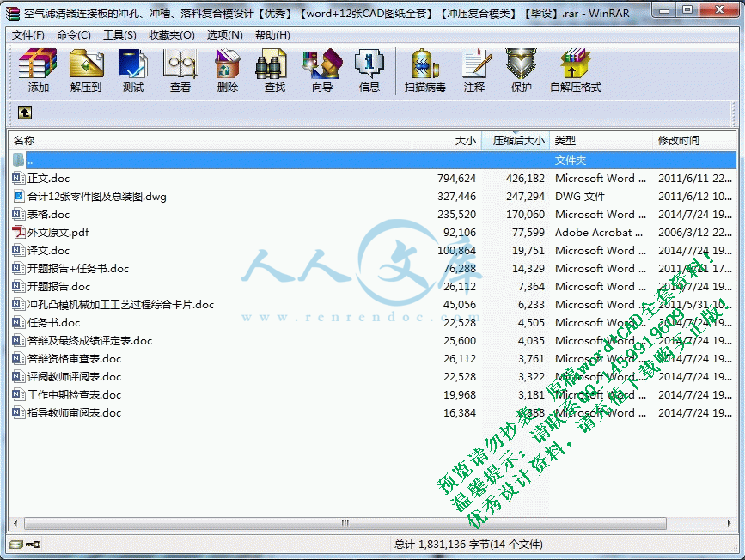Start 扫描病毒 (virus scan) tool

point(424,70)
